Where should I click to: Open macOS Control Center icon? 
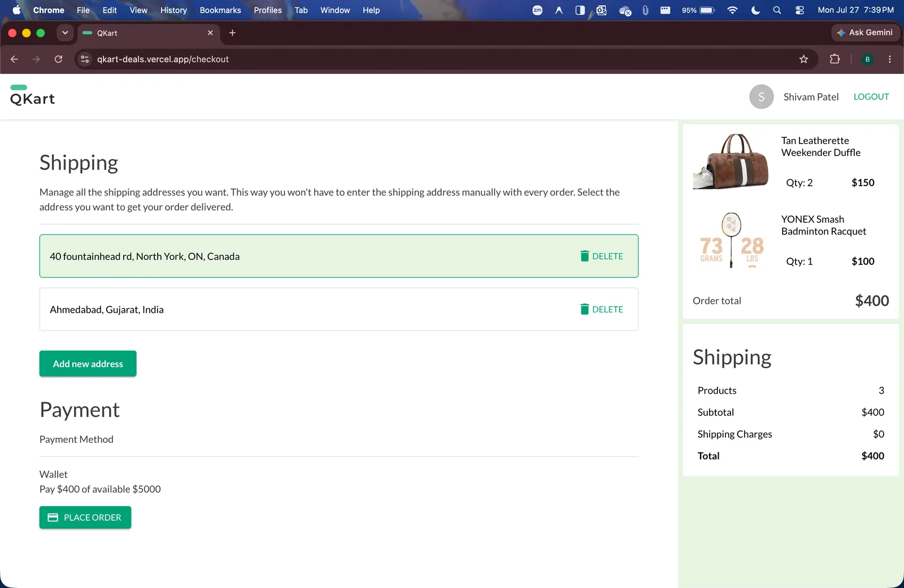pyautogui.click(x=799, y=10)
